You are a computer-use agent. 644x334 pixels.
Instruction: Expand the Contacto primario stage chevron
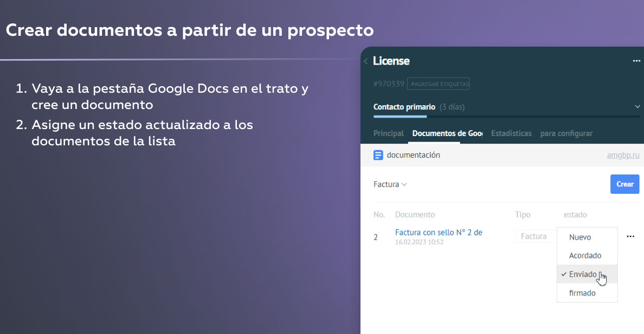pos(637,107)
